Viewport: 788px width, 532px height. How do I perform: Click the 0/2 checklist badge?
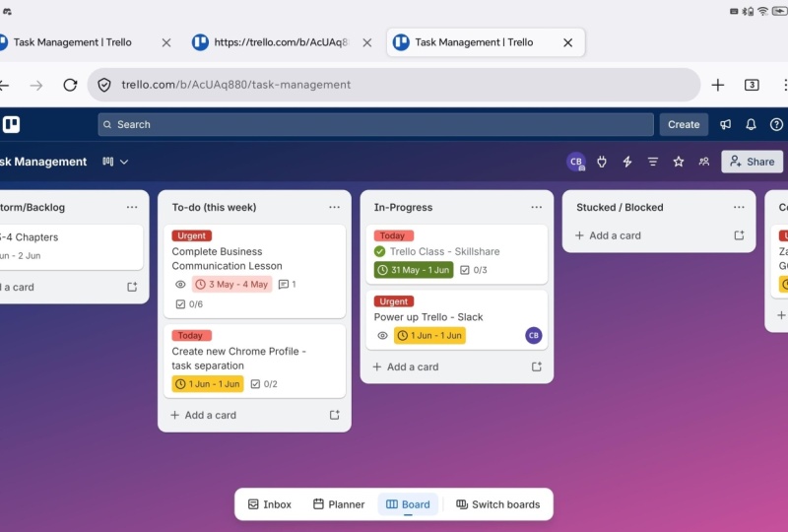[264, 384]
